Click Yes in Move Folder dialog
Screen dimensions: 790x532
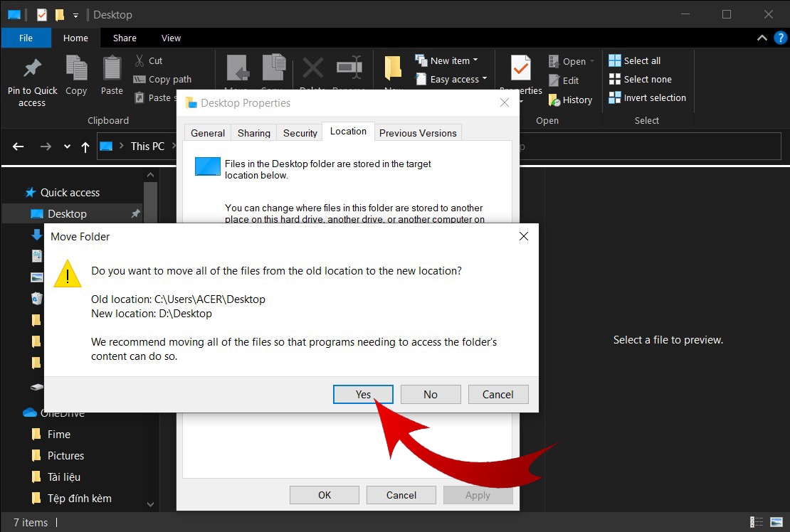pos(363,395)
